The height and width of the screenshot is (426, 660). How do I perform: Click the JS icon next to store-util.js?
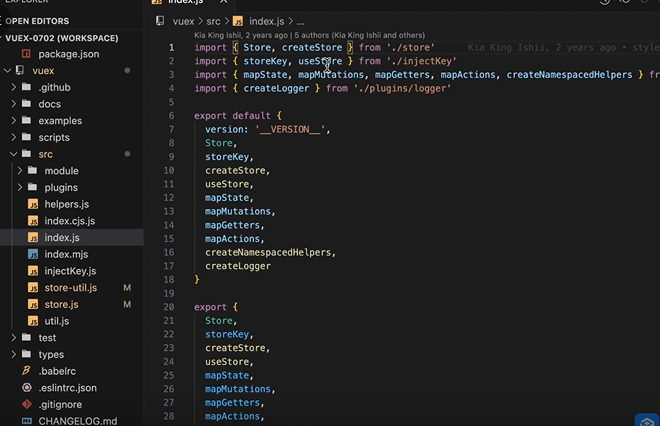(x=33, y=288)
